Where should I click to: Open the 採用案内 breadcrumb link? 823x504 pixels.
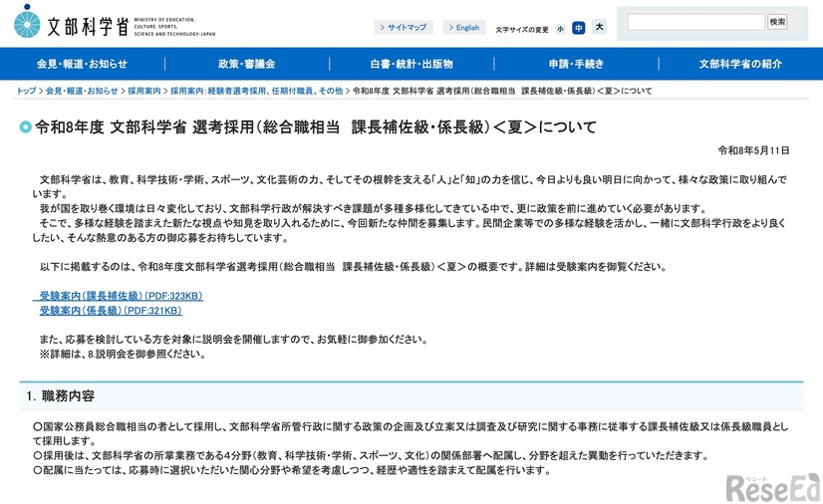pyautogui.click(x=144, y=91)
